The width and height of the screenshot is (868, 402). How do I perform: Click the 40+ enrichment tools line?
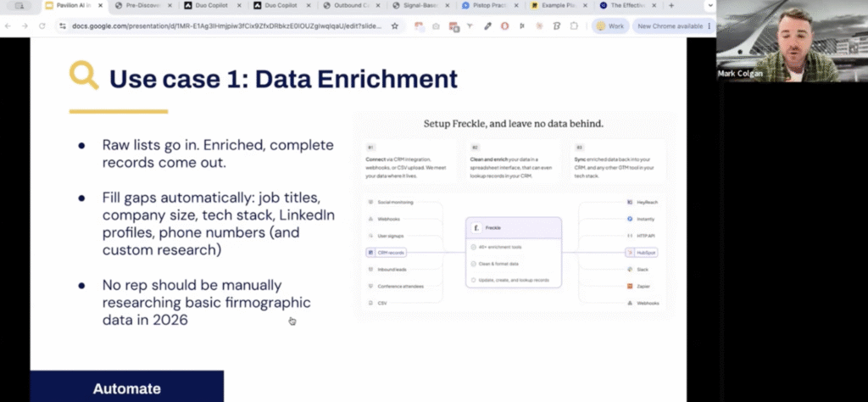pyautogui.click(x=500, y=247)
